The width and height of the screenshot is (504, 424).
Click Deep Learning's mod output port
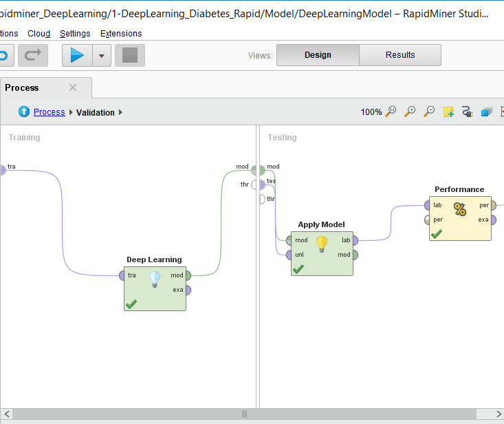pos(188,275)
